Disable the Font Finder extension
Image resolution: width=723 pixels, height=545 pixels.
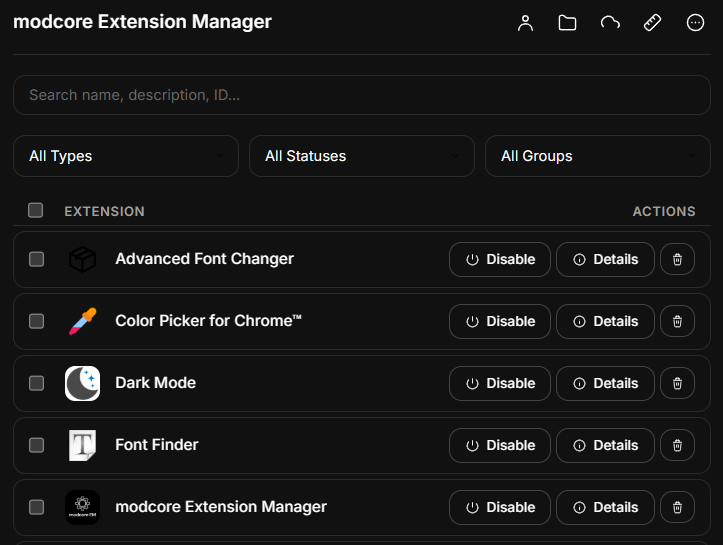pos(500,445)
